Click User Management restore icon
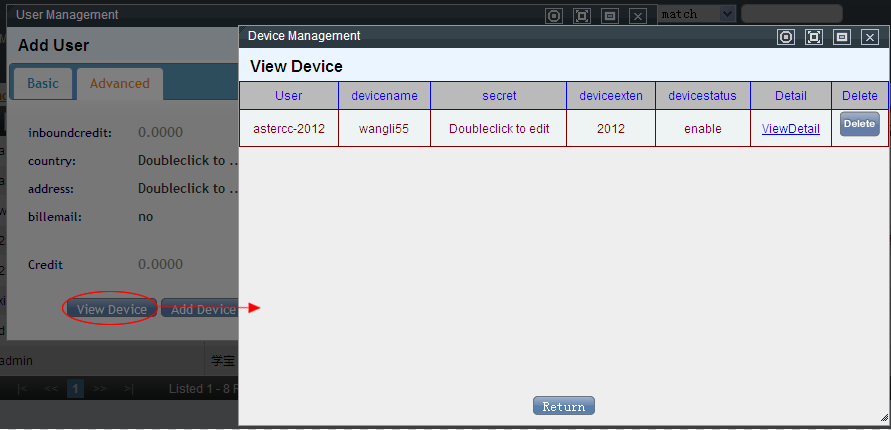The height and width of the screenshot is (430, 891). [x=610, y=16]
